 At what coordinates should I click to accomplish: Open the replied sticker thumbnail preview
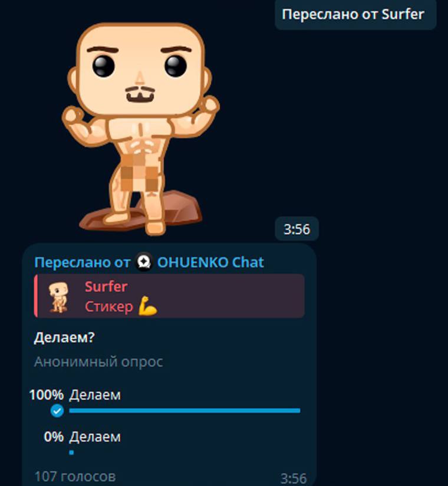point(58,297)
